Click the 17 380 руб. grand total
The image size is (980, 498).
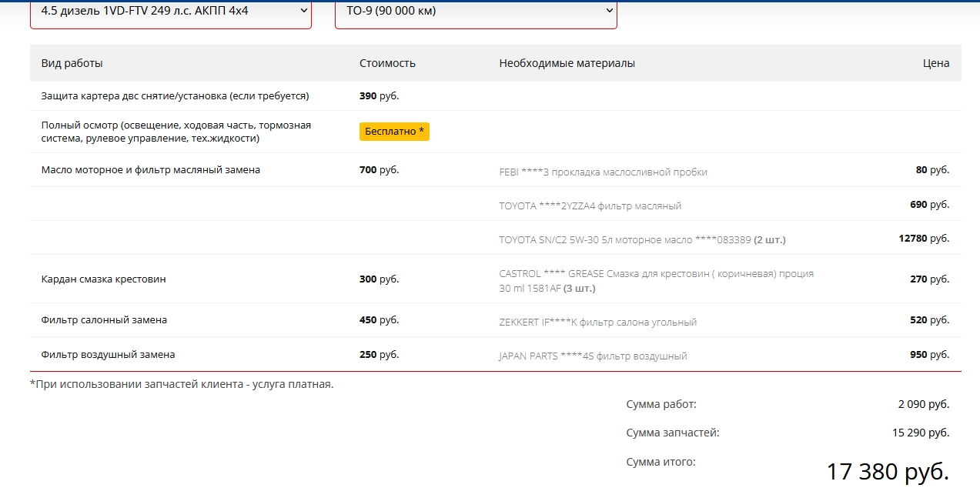click(888, 471)
